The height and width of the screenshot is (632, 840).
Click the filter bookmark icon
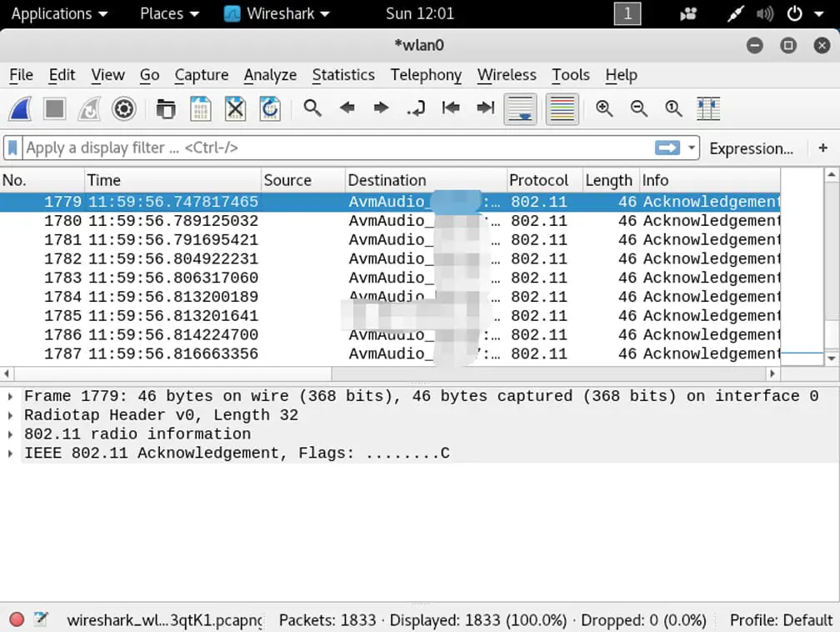coord(12,148)
